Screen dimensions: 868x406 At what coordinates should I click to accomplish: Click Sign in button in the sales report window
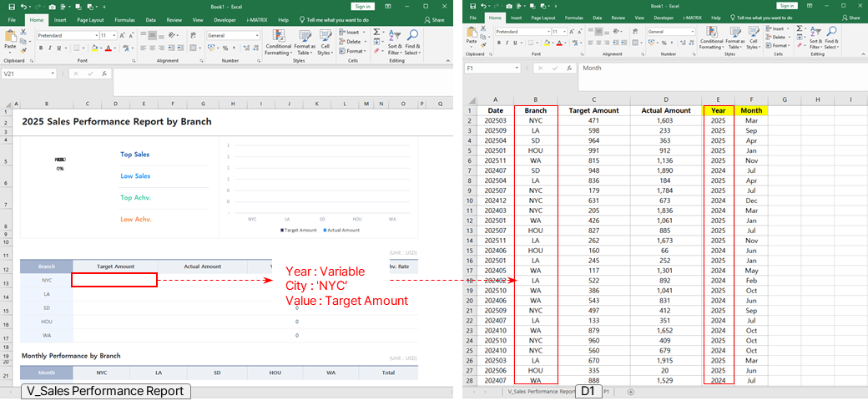363,6
